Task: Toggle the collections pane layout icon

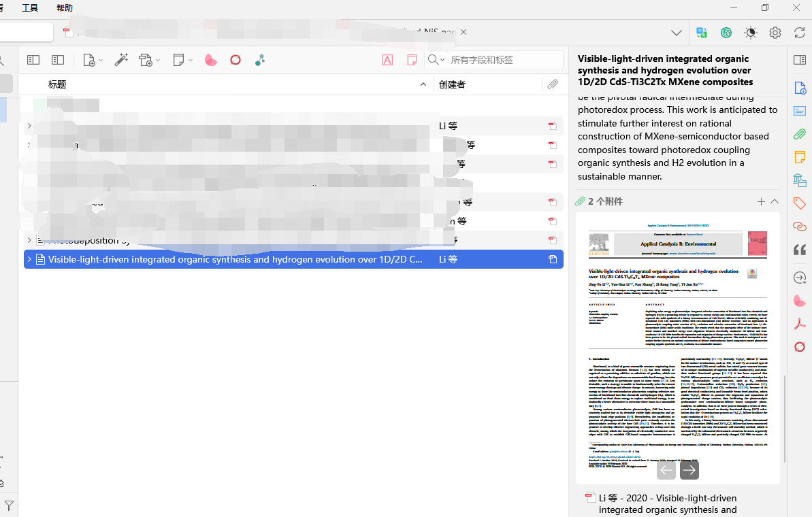Action: [x=33, y=60]
